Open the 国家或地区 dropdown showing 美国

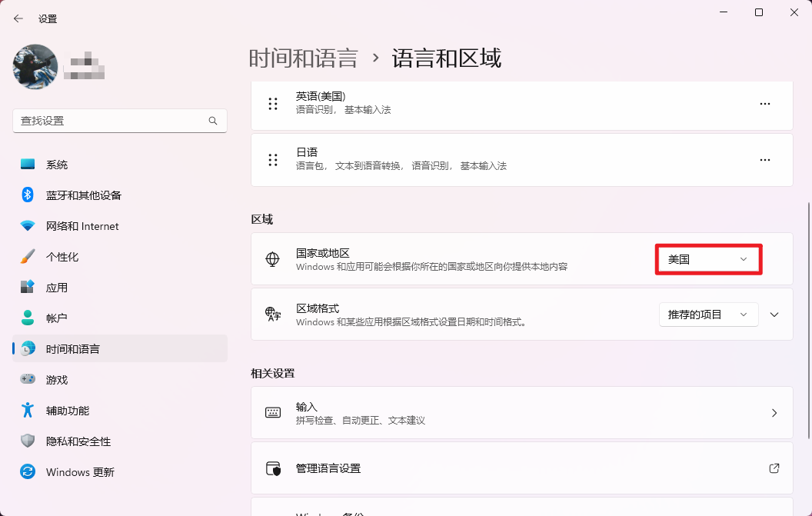coord(707,260)
